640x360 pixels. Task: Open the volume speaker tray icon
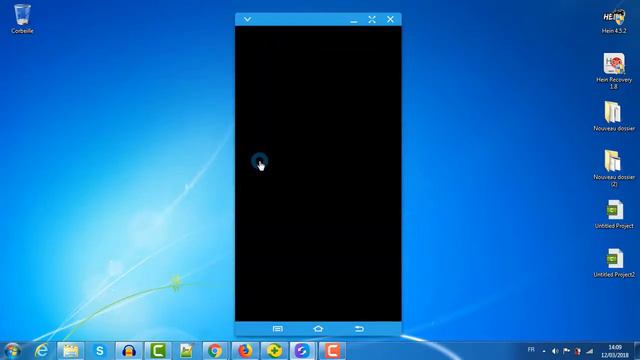point(555,351)
